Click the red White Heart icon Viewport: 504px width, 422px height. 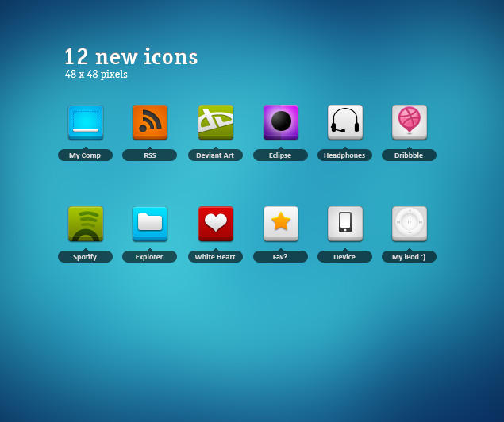point(216,224)
